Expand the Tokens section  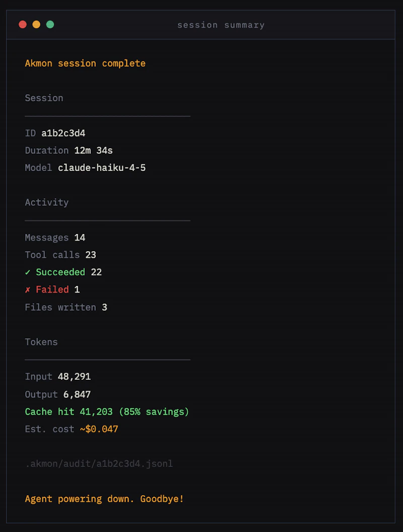pos(41,342)
